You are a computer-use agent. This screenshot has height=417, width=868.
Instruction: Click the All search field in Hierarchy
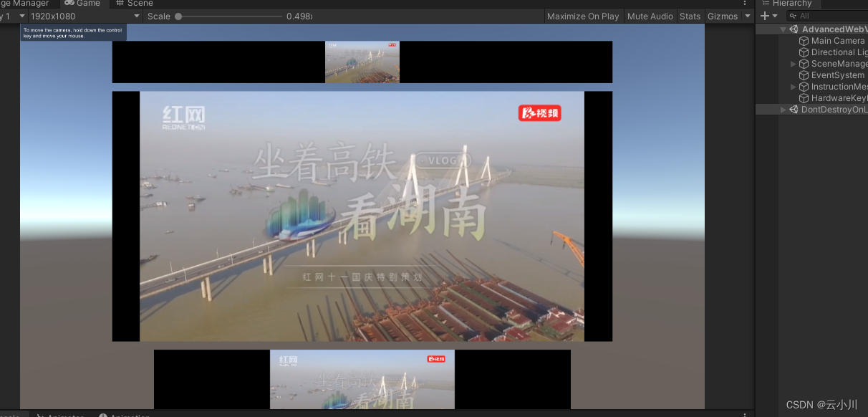pos(831,15)
